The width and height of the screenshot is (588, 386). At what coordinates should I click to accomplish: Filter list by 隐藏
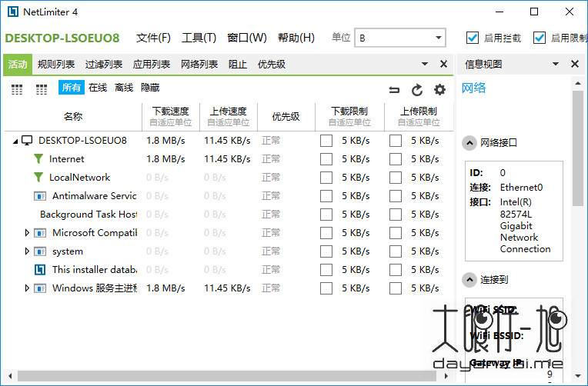pyautogui.click(x=150, y=88)
